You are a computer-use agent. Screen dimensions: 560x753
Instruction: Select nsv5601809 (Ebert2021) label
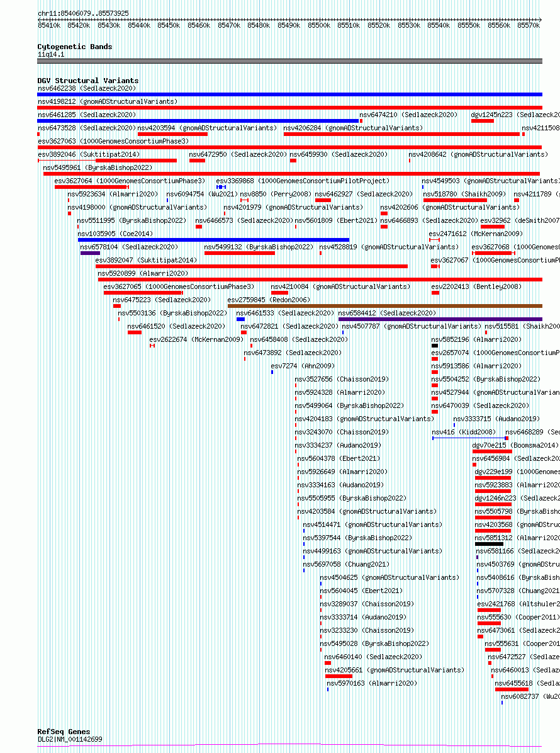click(336, 220)
